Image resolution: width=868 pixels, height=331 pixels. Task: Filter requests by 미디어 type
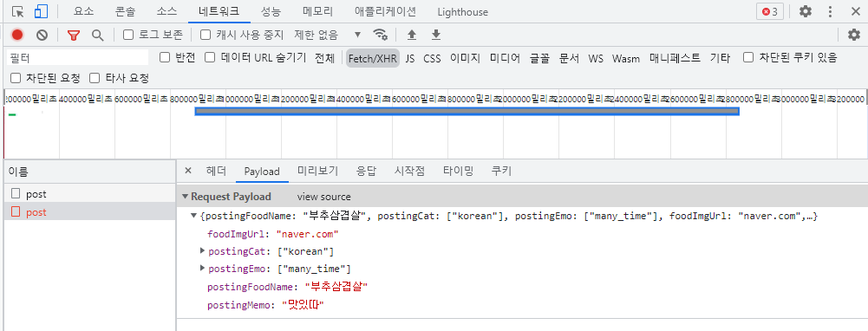click(505, 58)
